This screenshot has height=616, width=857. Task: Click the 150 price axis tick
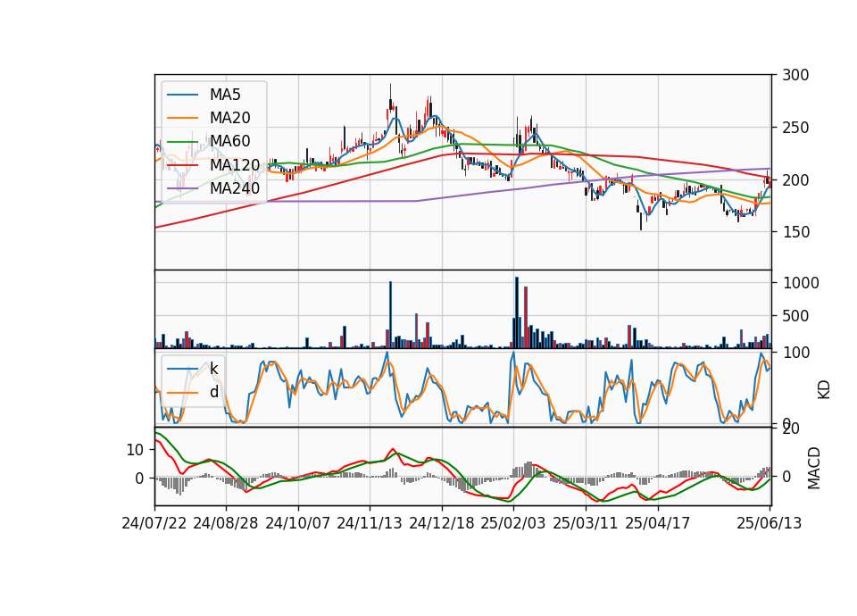tap(795, 232)
